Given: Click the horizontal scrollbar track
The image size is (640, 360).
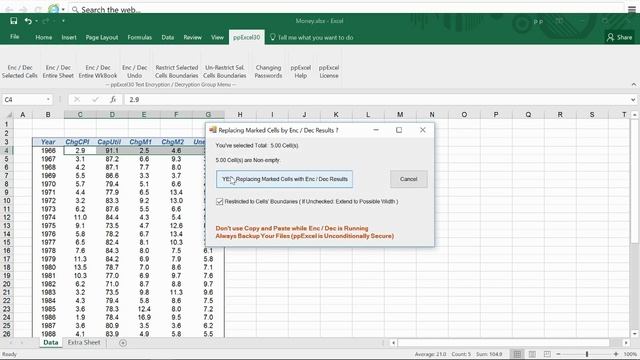Looking at the screenshot, I should pyautogui.click(x=504, y=343).
